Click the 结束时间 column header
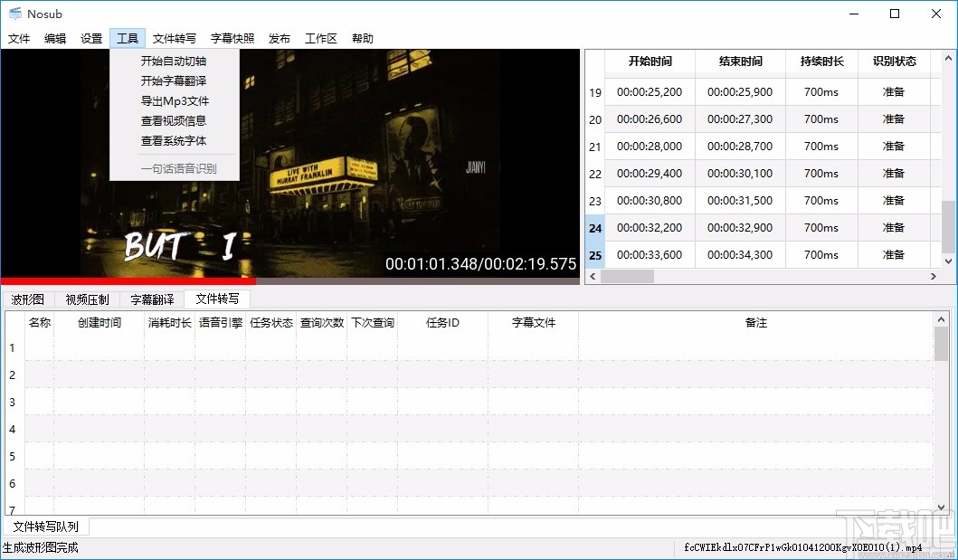 [x=741, y=62]
